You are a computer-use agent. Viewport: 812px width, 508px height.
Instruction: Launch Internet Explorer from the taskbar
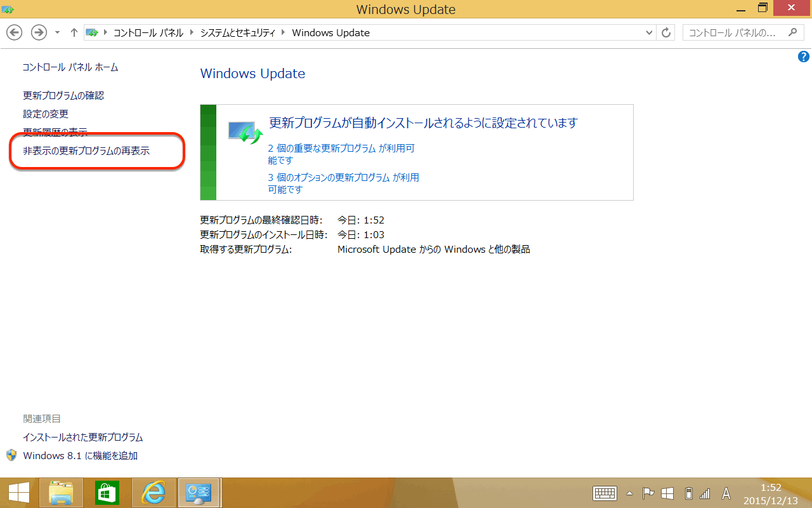click(153, 493)
